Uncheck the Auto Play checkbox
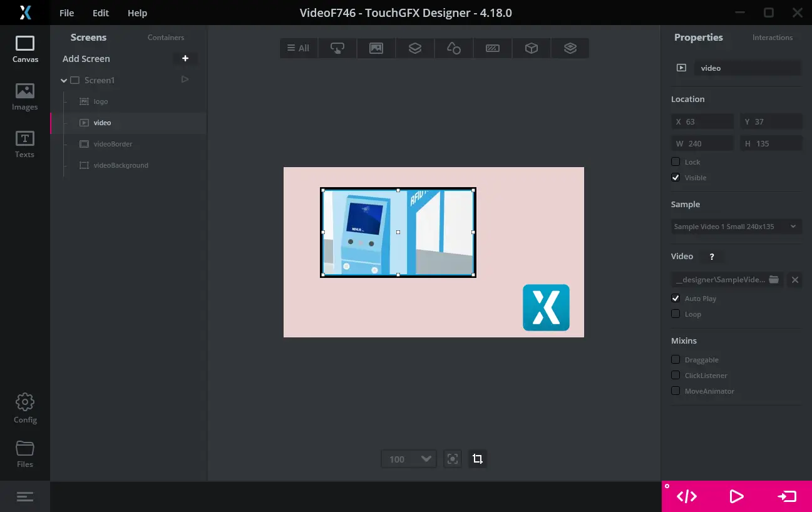 coord(676,298)
